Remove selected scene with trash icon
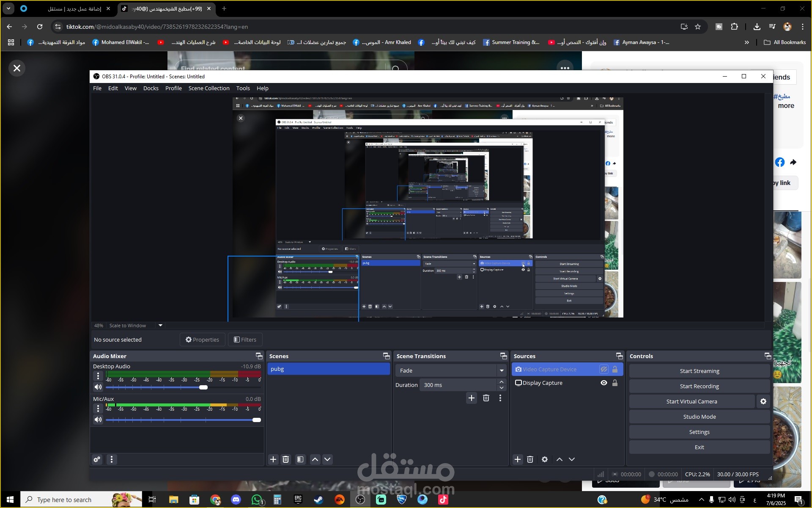812x508 pixels. click(286, 459)
